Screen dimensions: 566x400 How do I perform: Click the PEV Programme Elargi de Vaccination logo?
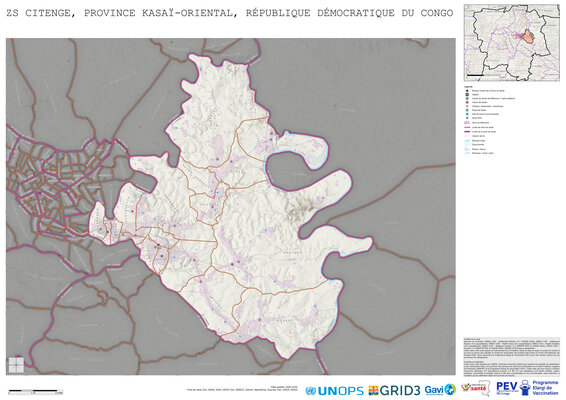(x=527, y=388)
